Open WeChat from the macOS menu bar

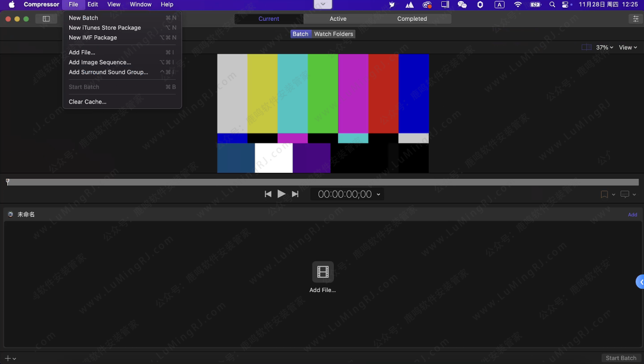point(462,5)
